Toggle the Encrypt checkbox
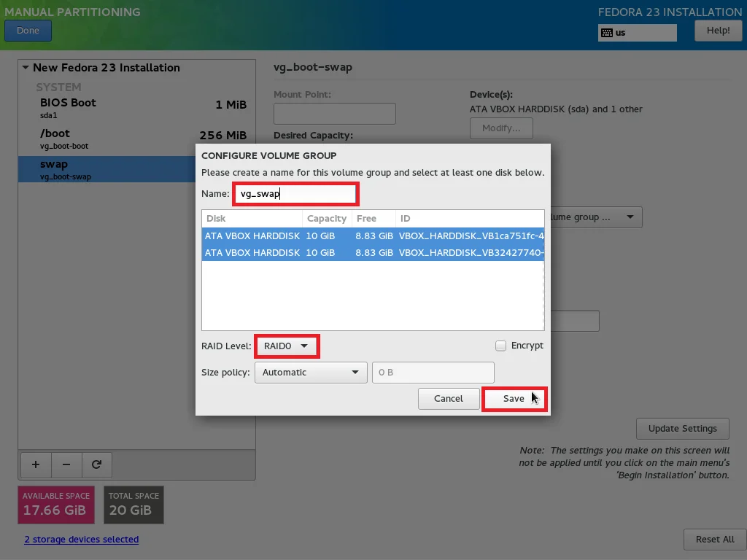 [500, 346]
